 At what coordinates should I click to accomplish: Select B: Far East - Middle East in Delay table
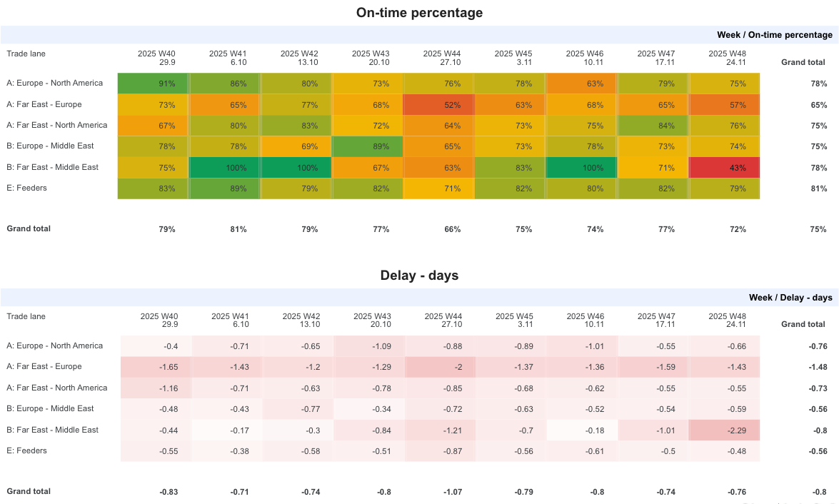[53, 430]
